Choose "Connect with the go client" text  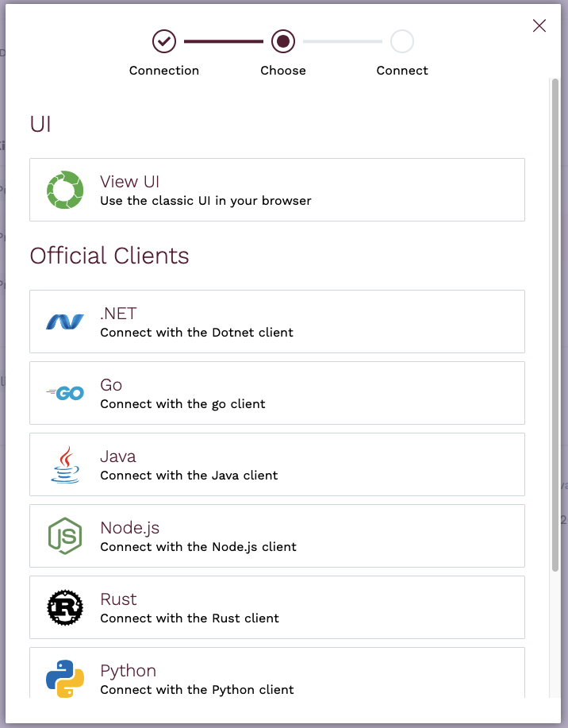[x=182, y=404]
